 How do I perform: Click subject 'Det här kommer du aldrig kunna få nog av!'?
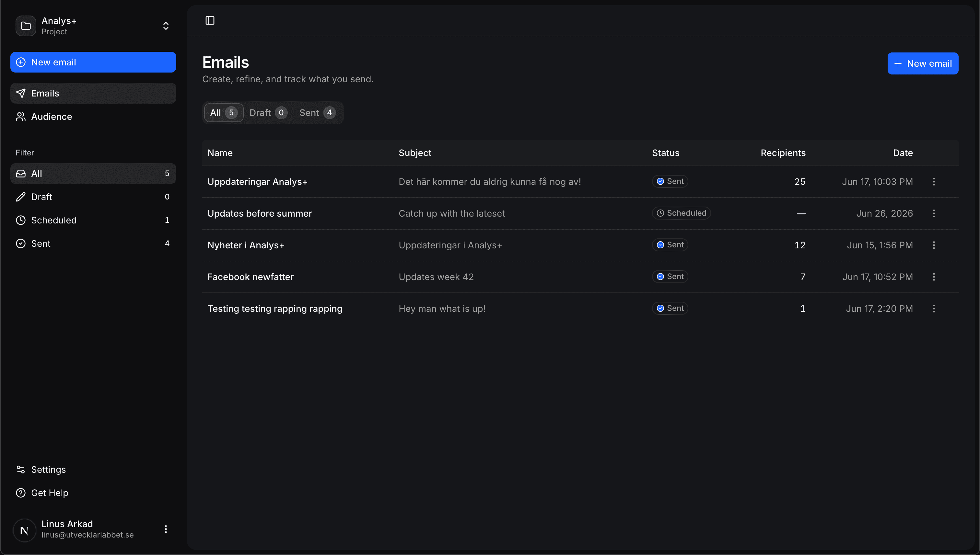[489, 181]
